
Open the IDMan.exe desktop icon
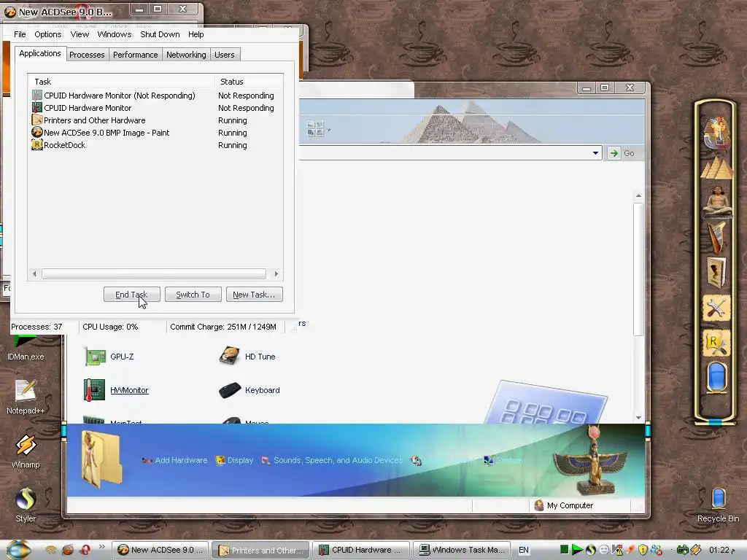click(26, 348)
